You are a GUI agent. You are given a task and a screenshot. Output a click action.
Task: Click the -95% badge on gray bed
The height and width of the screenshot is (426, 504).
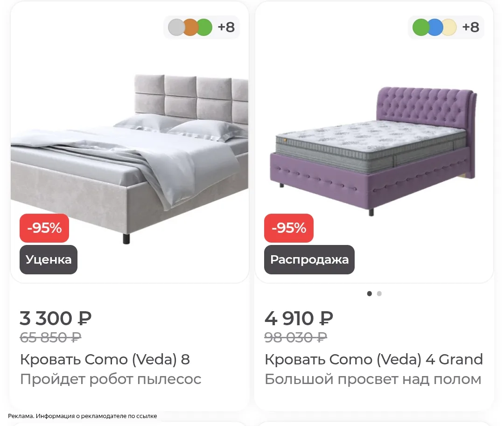tap(44, 228)
